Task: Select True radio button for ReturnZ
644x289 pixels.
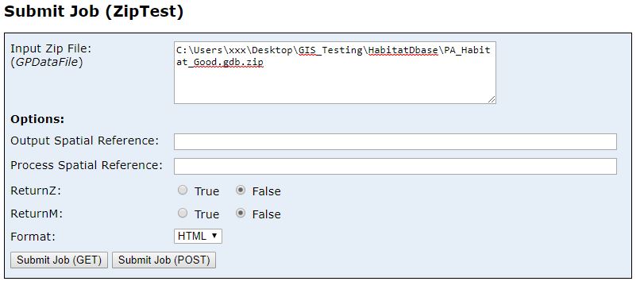Action: (183, 190)
